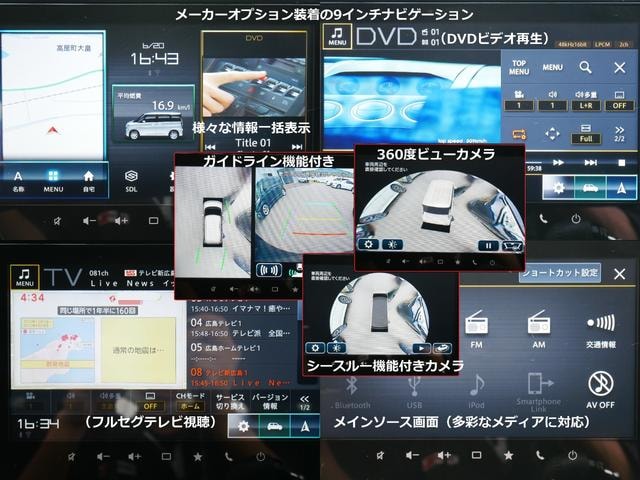This screenshot has width=640, height=480.
Task: Select Bluetooth audio source
Action: tap(352, 391)
